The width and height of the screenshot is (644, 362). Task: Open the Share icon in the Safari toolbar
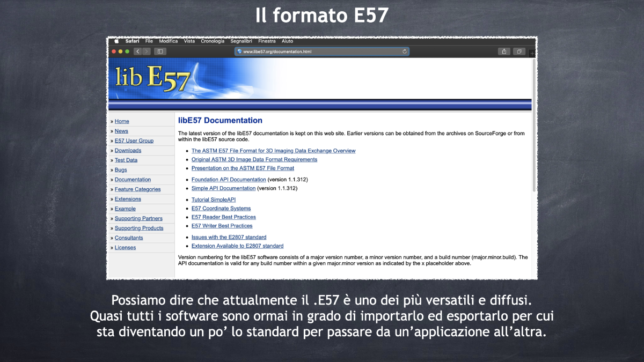504,51
